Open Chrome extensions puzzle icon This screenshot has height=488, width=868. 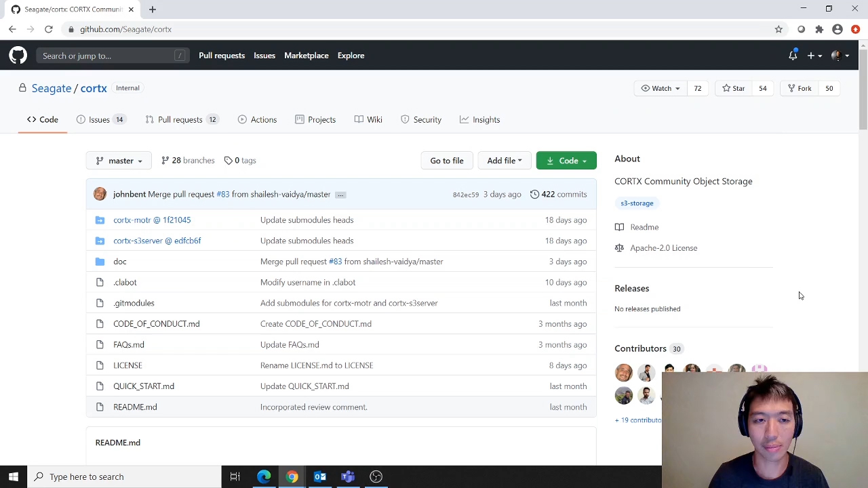coord(819,29)
